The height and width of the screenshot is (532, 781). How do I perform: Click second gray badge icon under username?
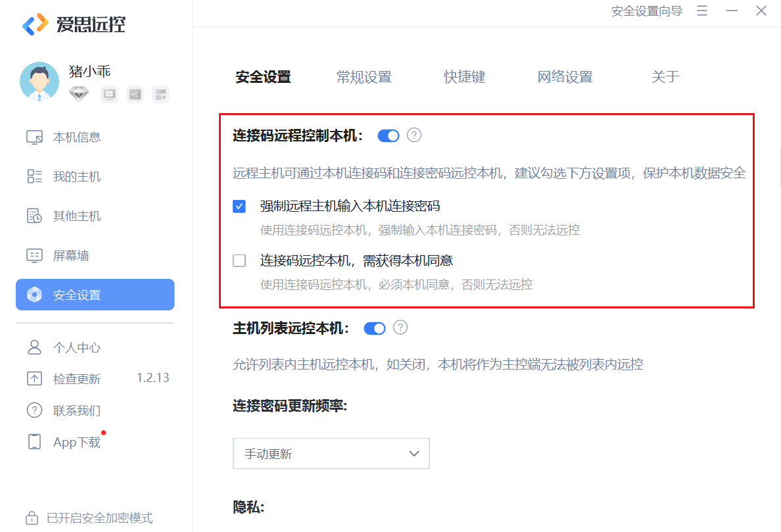click(x=135, y=94)
